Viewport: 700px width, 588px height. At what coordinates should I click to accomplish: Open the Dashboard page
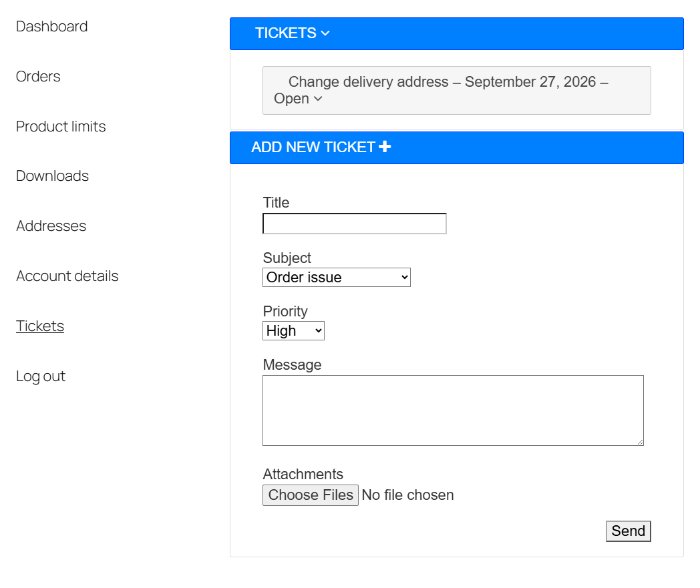pos(52,26)
